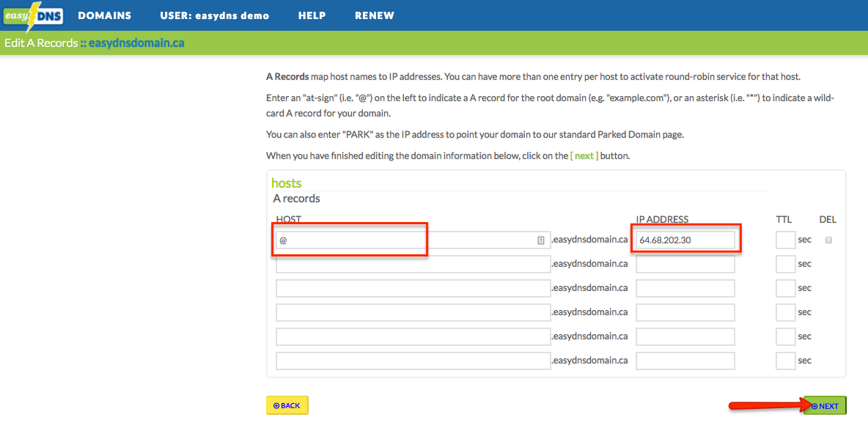Click the "hosts" section heading

tap(286, 182)
